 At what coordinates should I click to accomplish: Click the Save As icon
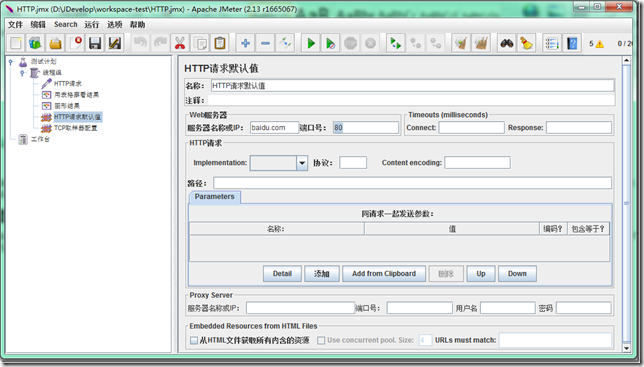115,43
